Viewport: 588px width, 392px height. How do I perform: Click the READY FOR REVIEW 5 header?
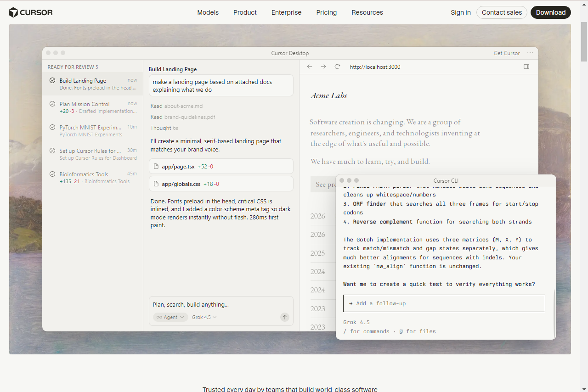point(73,67)
